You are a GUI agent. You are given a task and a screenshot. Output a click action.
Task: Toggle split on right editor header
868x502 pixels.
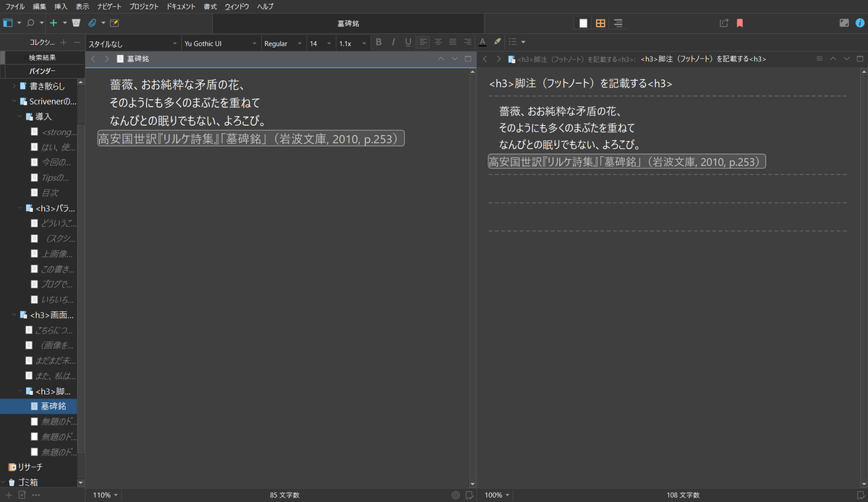860,59
